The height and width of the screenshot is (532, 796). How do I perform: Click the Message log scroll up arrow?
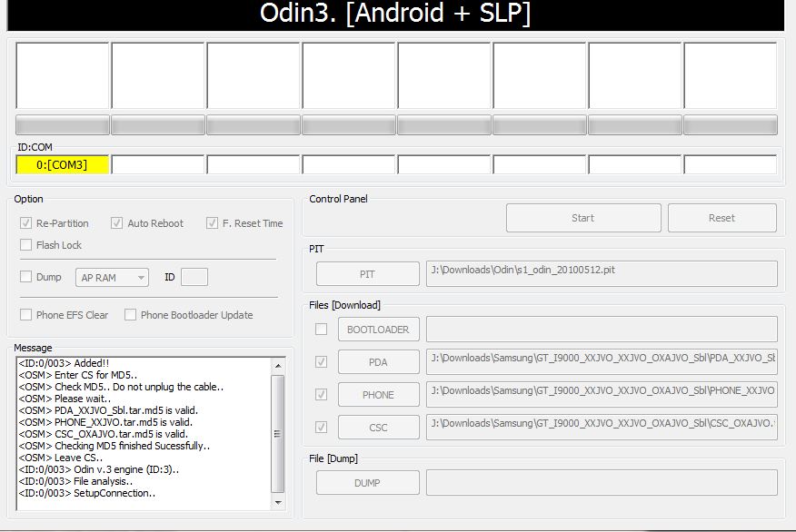(x=278, y=365)
